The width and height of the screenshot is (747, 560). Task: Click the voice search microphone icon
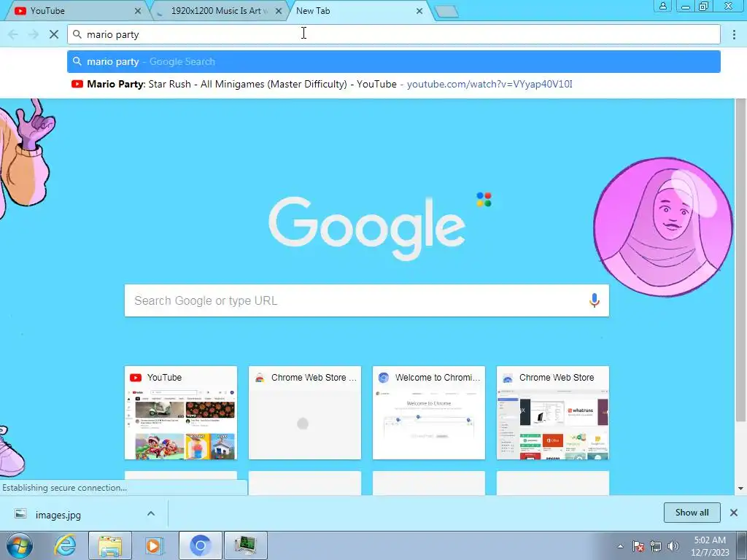(x=594, y=300)
